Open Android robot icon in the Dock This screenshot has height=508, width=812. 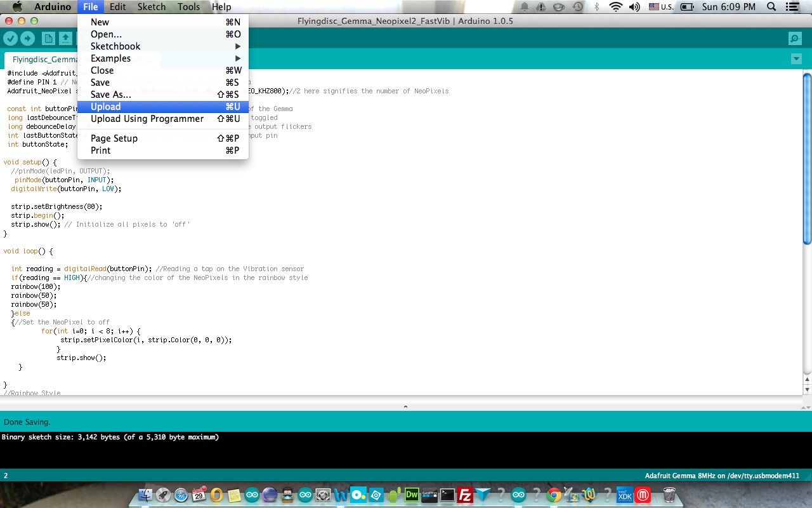pyautogui.click(x=394, y=495)
